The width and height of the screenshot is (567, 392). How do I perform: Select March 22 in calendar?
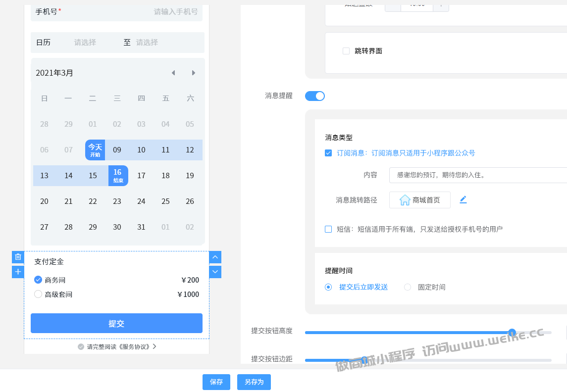tap(93, 201)
